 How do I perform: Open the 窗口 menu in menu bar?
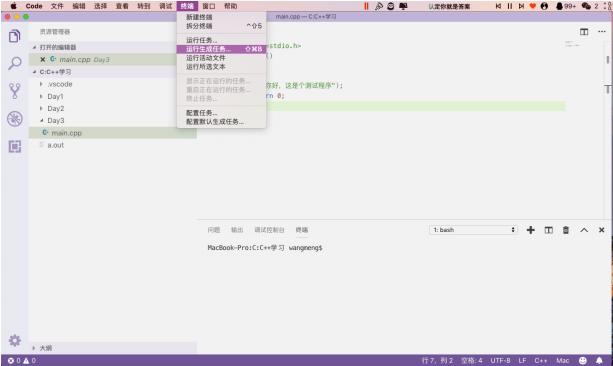(x=209, y=6)
